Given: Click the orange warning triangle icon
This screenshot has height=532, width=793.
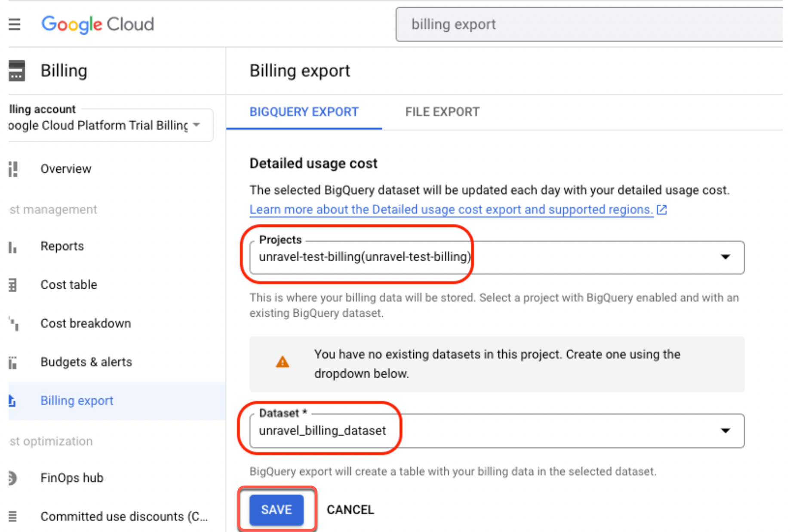Looking at the screenshot, I should (283, 362).
